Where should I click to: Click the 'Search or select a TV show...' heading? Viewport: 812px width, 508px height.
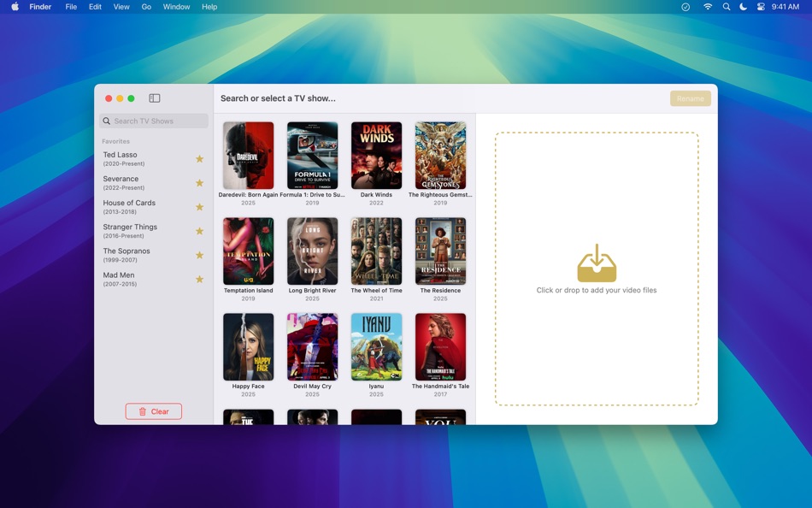[x=278, y=98]
